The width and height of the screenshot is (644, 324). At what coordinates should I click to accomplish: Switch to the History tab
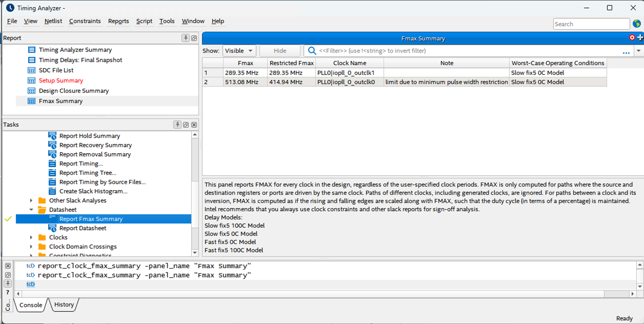[x=64, y=304]
